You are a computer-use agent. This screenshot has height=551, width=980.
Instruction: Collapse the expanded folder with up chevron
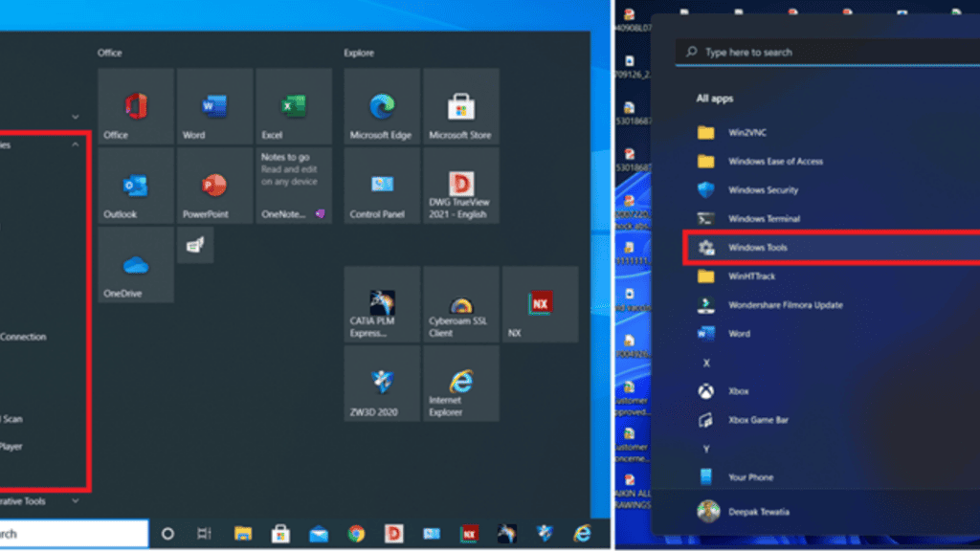(x=76, y=144)
